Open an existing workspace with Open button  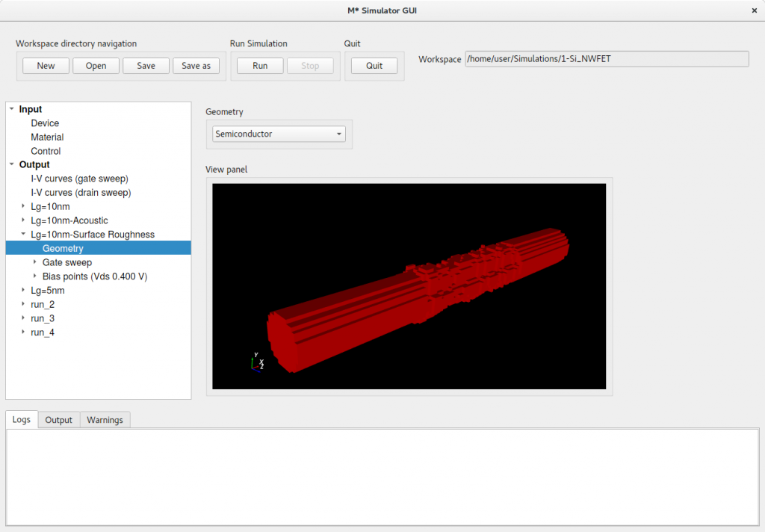tap(96, 66)
